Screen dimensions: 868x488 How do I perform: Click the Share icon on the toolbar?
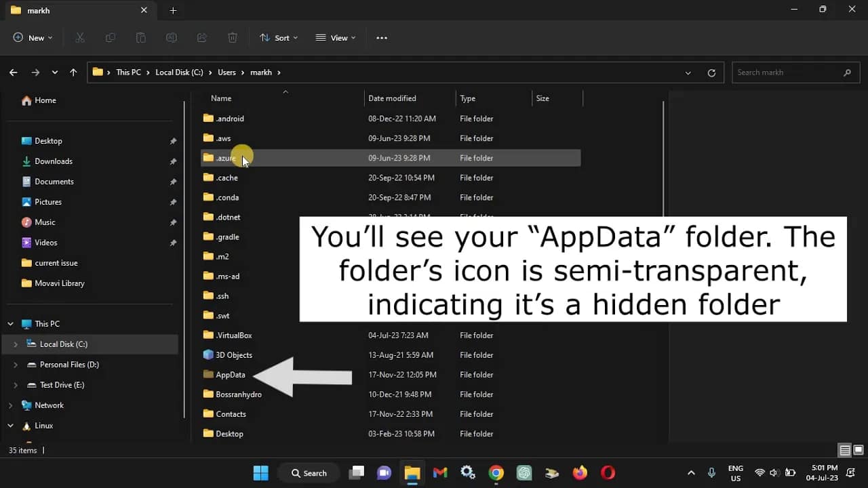pos(201,37)
